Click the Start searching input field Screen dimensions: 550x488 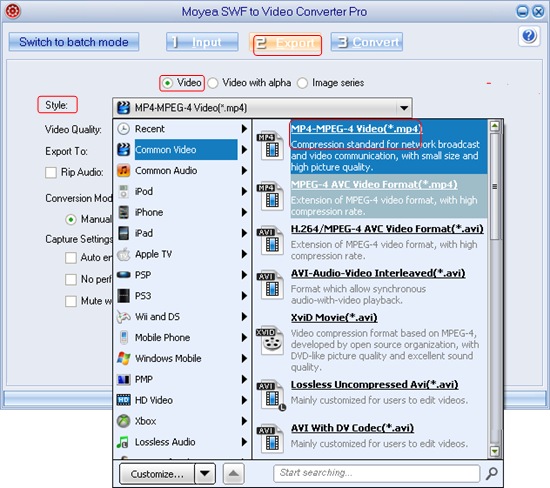point(376,474)
